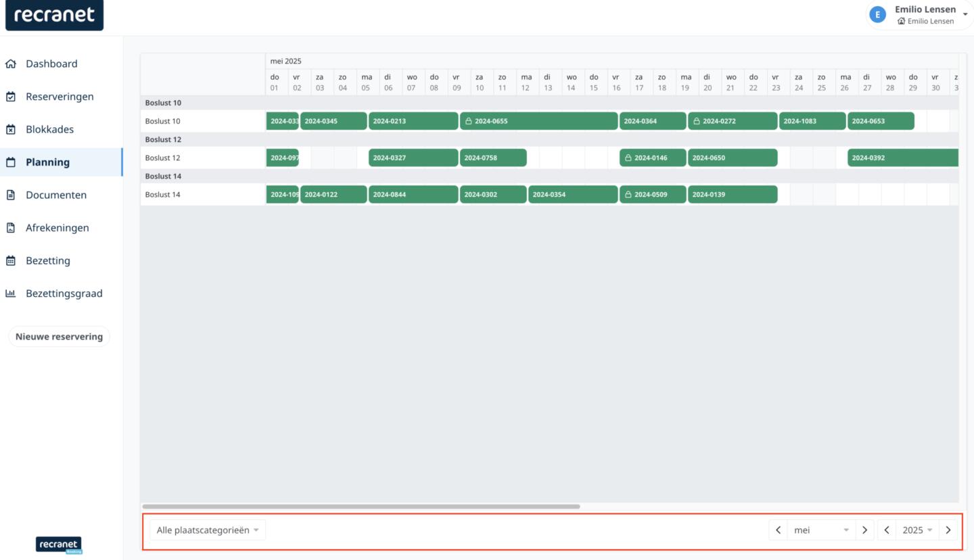
Task: Click the Bezettingsgraad bar chart icon
Action: (x=11, y=294)
